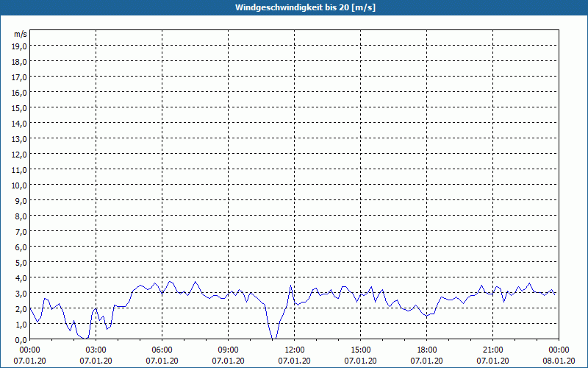Select the 19,0 y-axis label
The image size is (588, 368).
coord(19,46)
